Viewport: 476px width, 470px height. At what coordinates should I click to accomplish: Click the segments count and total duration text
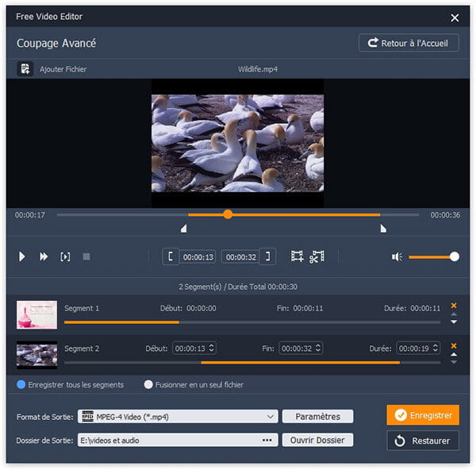tap(238, 287)
